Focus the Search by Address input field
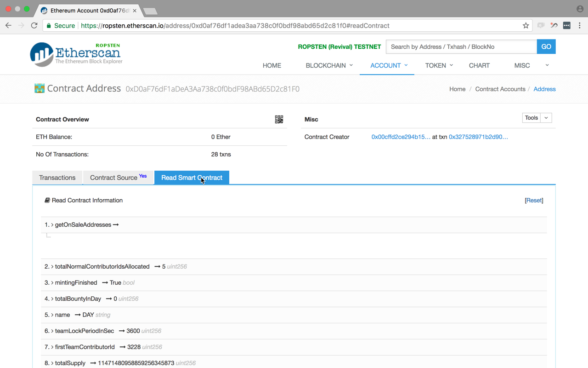Viewport: 588px width, 368px height. (461, 46)
